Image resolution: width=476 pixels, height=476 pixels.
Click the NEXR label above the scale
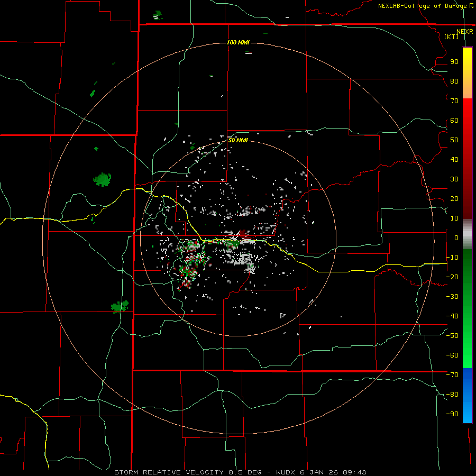coord(464,32)
